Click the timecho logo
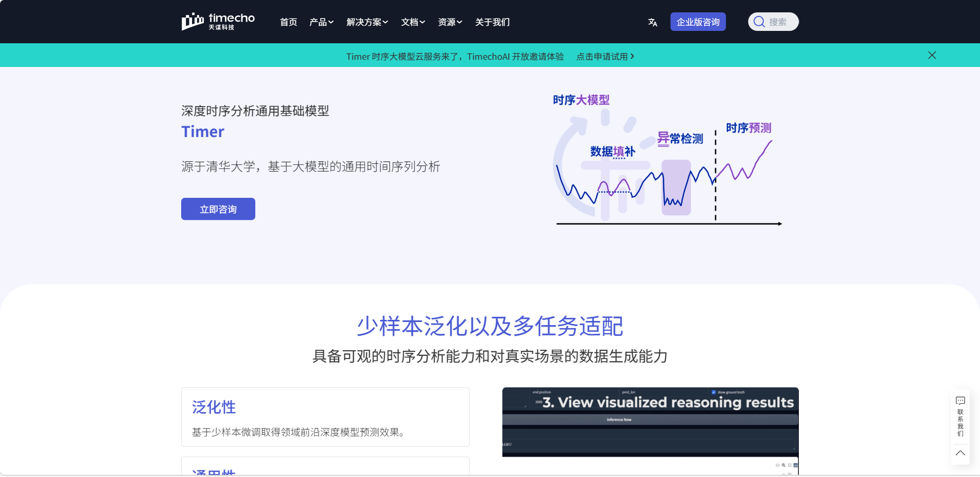Image resolution: width=980 pixels, height=477 pixels. pyautogui.click(x=218, y=22)
